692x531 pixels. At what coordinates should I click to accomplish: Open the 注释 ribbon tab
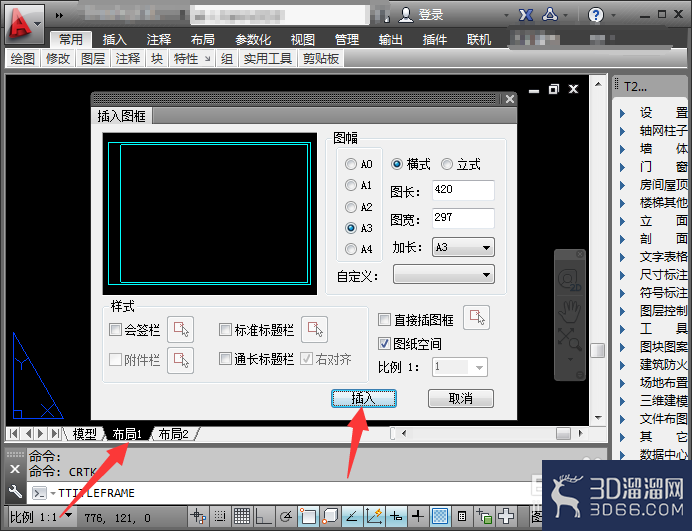pos(158,40)
